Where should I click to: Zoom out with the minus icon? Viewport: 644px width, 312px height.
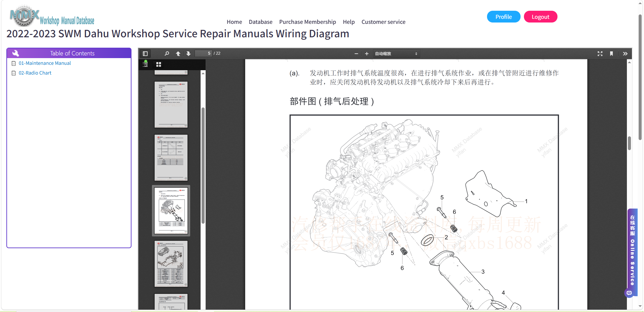[x=356, y=54]
